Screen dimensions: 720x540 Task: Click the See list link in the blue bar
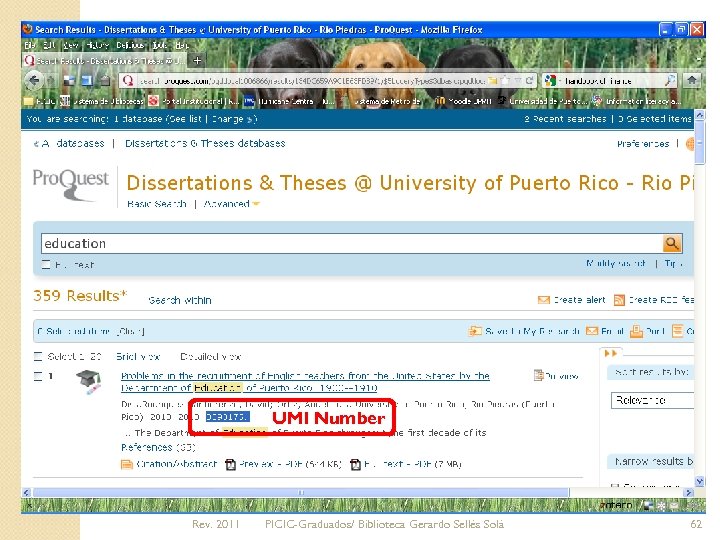[185, 119]
